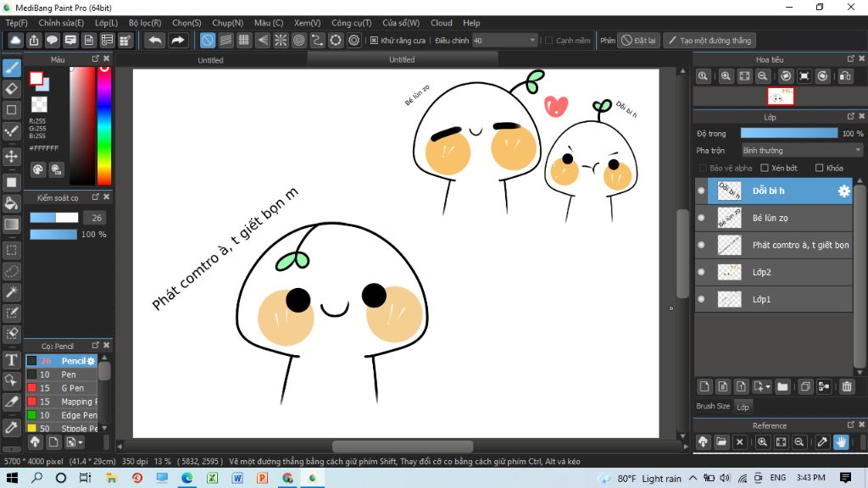Select the Eyedropper tool in left toolbar
This screenshot has height=488, width=868.
(x=12, y=427)
